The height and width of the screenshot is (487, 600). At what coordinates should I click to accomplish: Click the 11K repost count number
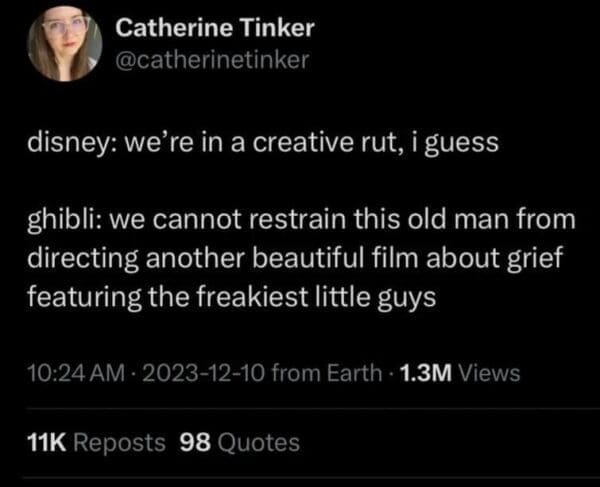[47, 440]
